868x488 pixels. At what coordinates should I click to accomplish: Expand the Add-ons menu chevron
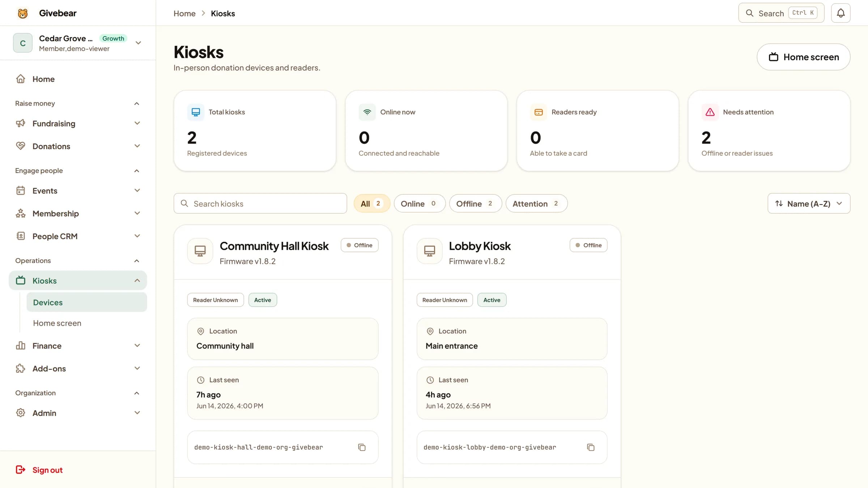(137, 368)
